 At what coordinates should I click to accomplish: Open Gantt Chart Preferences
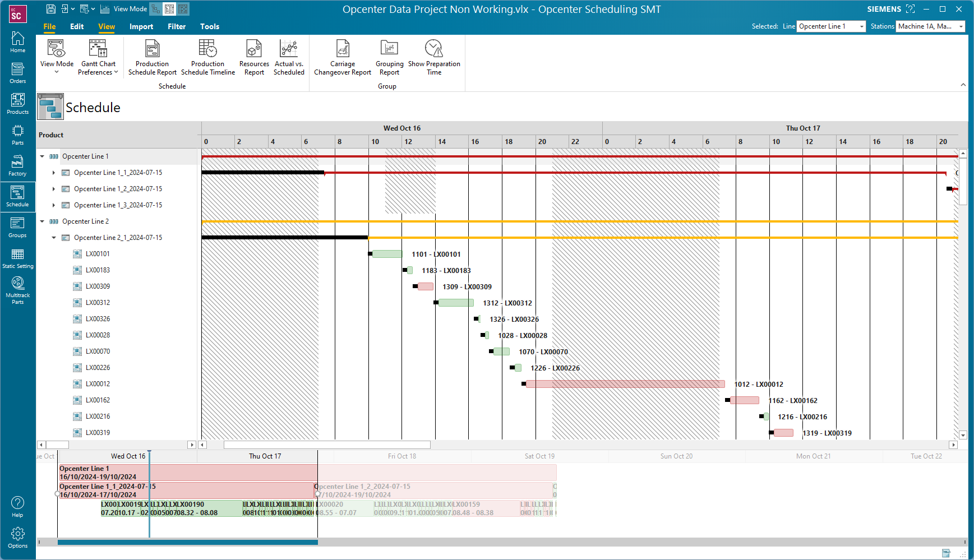point(98,56)
